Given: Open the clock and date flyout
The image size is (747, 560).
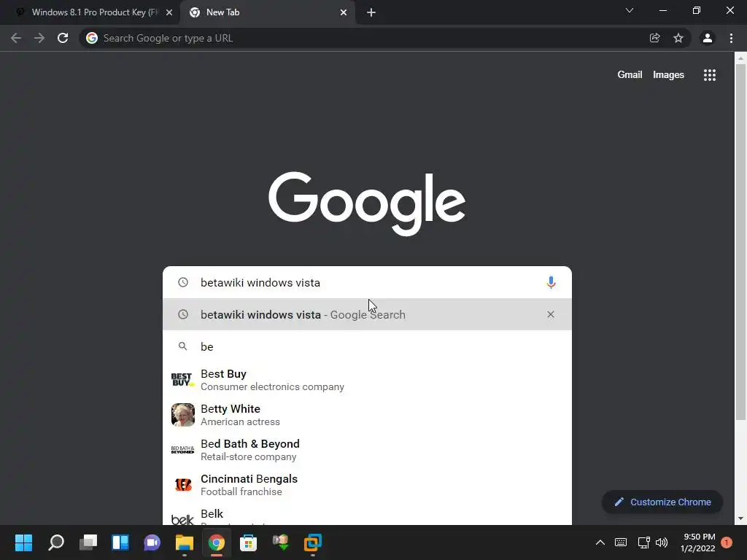Looking at the screenshot, I should point(698,542).
